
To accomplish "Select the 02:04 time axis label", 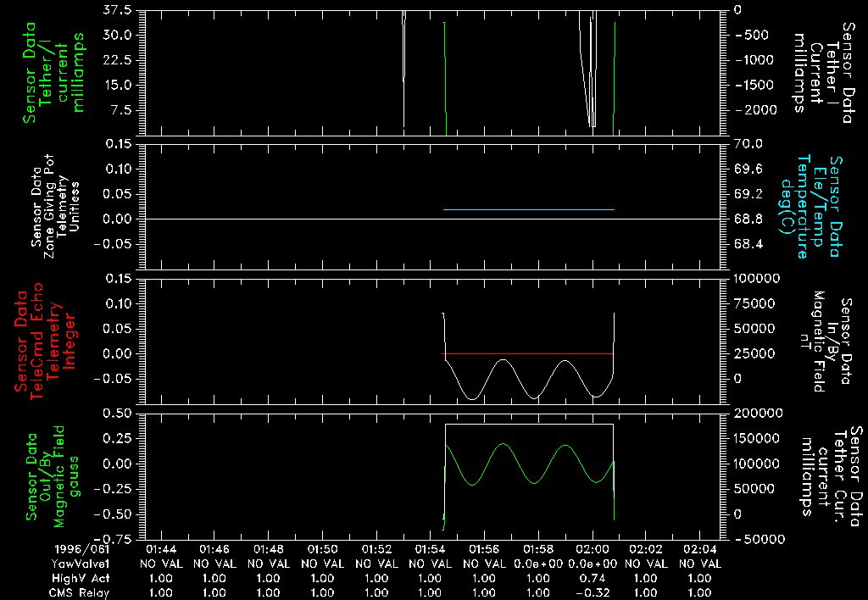I will (x=701, y=550).
